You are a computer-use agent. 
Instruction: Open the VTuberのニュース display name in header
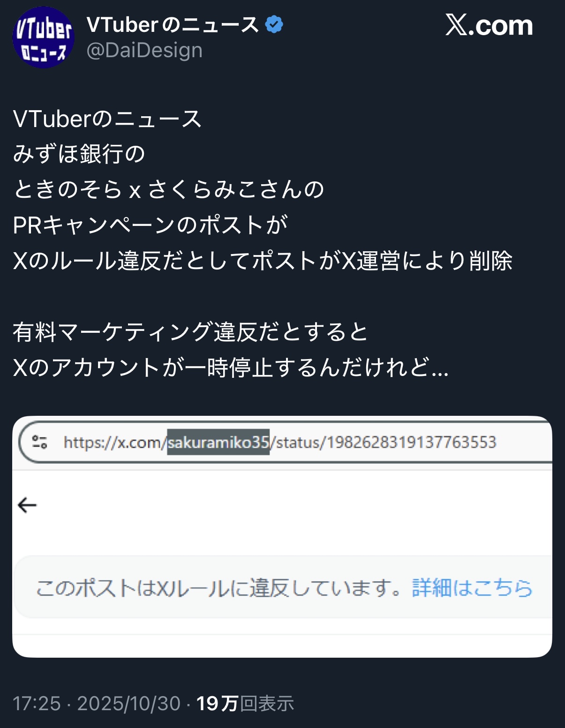pos(173,24)
